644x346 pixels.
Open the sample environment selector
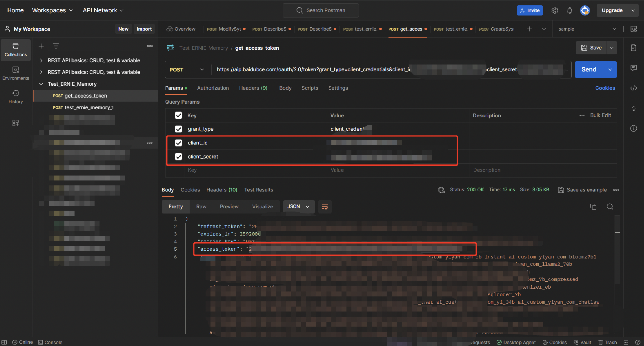pos(588,29)
